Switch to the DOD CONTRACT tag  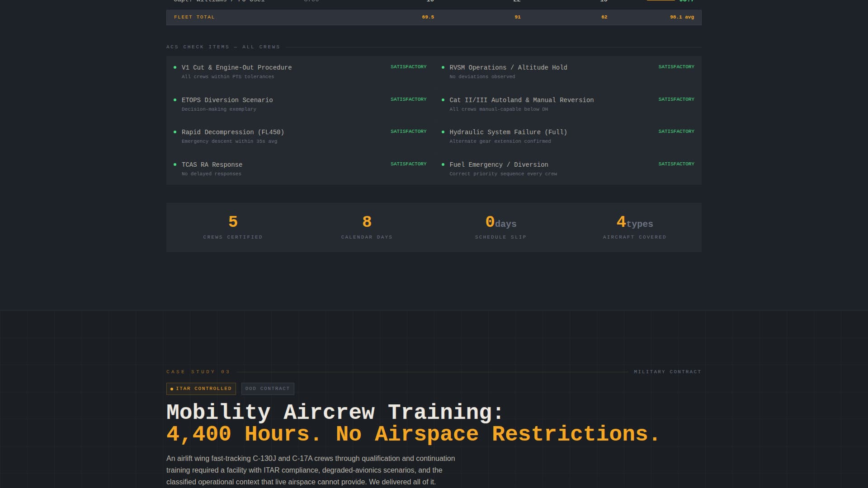click(x=267, y=388)
